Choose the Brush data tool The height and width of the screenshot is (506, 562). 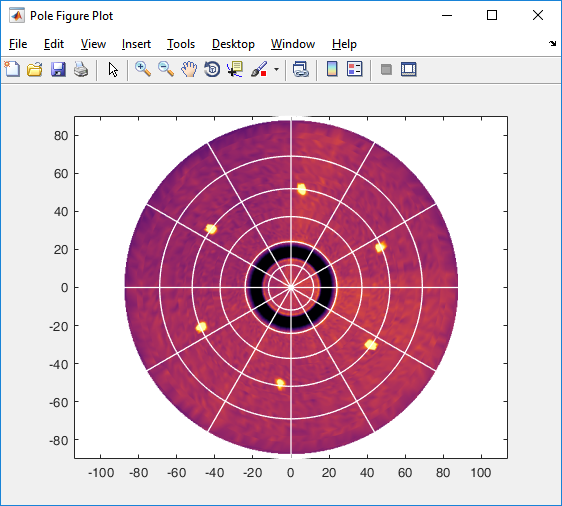(259, 69)
